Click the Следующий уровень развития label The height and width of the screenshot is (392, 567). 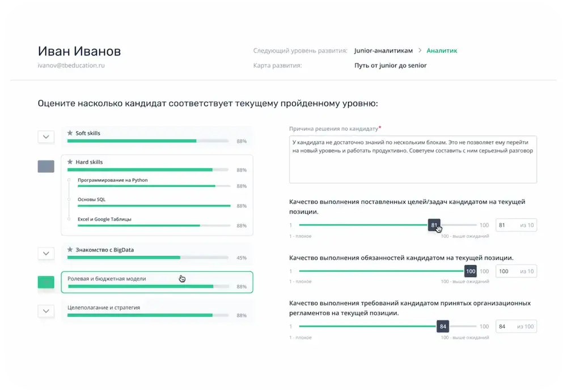(300, 50)
